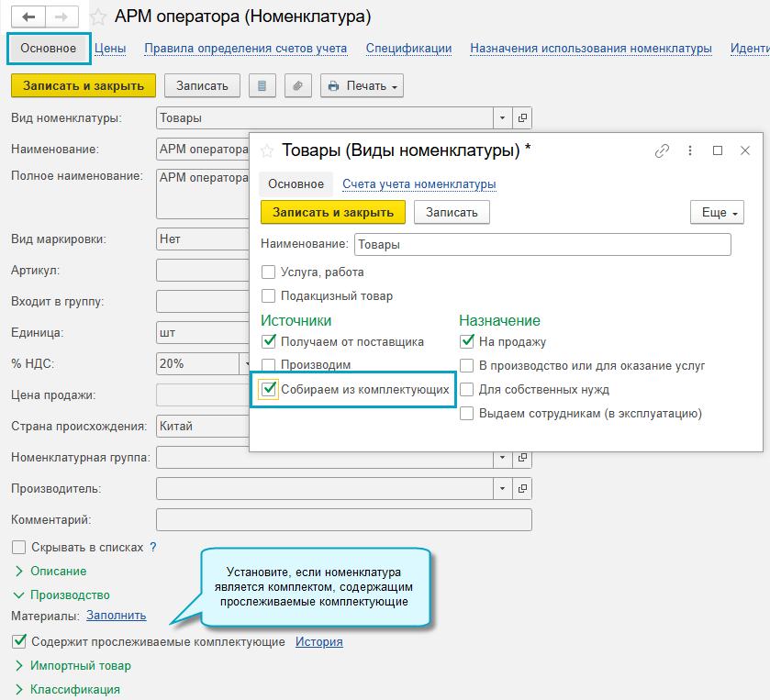Copy link icon in Товары dialog
The height and width of the screenshot is (700, 770).
[x=662, y=150]
